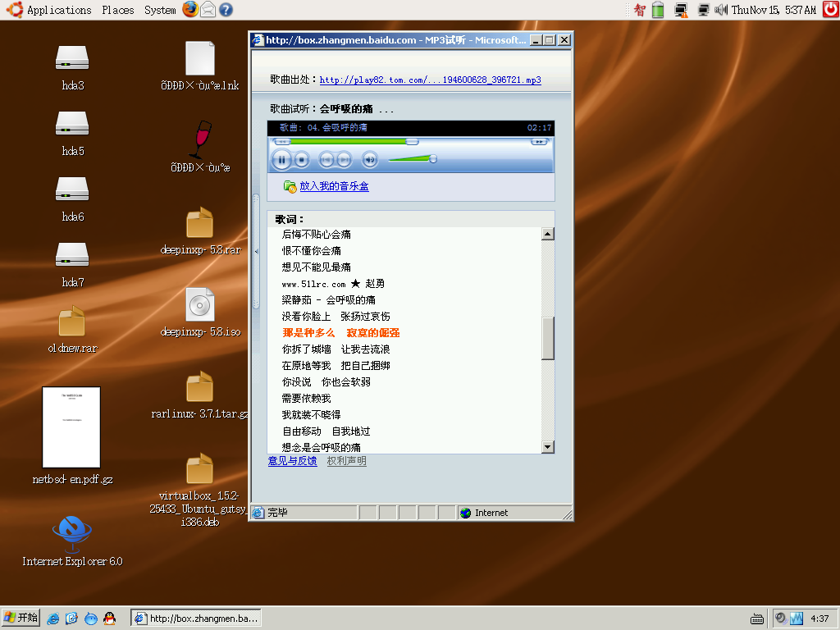Click the blue round quick launch icon
Image resolution: width=840 pixels, height=630 pixels.
tap(91, 619)
